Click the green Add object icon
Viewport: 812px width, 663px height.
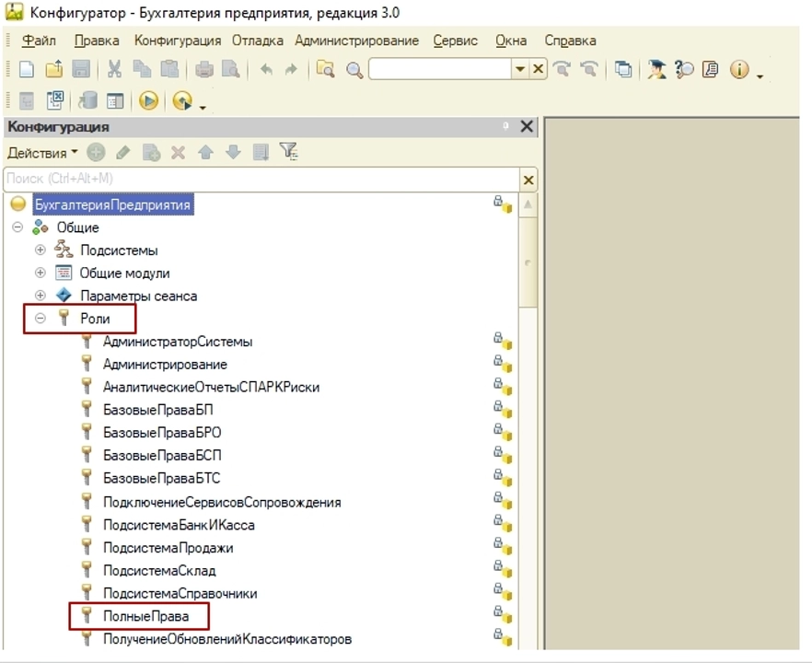point(96,152)
